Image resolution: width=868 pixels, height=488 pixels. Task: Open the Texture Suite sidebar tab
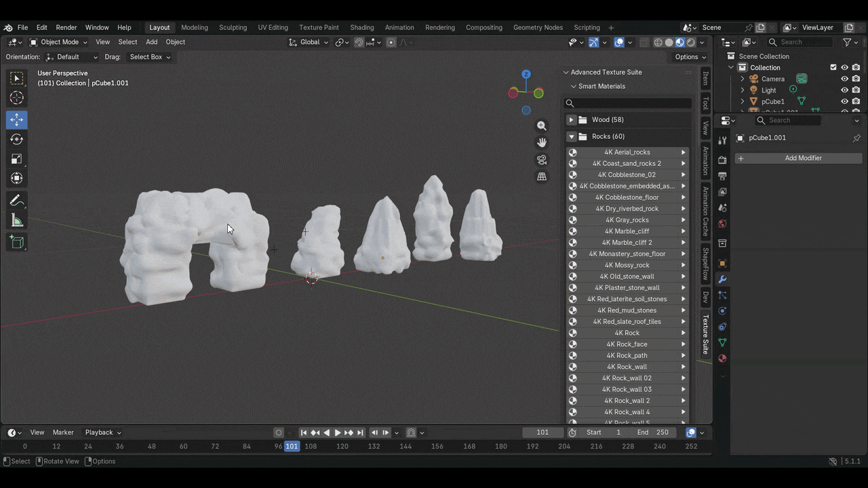click(705, 334)
